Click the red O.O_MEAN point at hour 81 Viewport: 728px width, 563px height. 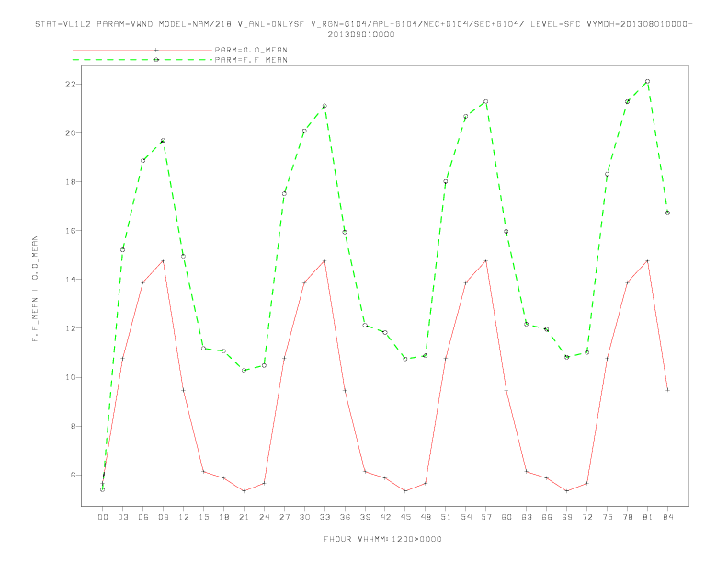click(x=647, y=261)
